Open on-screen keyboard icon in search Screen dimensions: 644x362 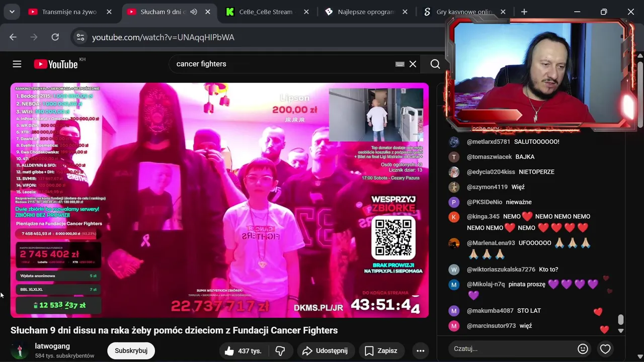pos(400,64)
